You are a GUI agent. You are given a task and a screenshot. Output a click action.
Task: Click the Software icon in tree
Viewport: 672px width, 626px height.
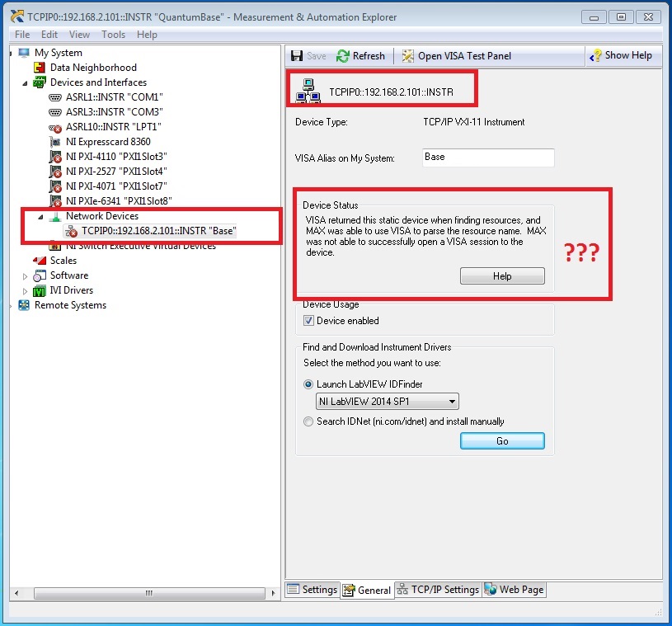[x=40, y=275]
